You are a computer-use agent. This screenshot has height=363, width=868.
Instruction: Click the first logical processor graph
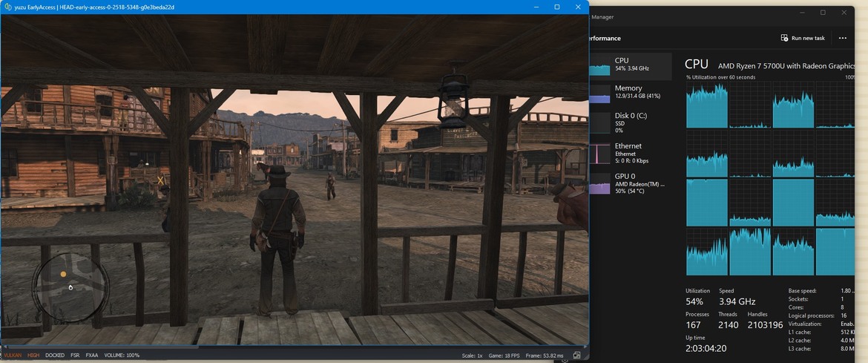tap(707, 106)
